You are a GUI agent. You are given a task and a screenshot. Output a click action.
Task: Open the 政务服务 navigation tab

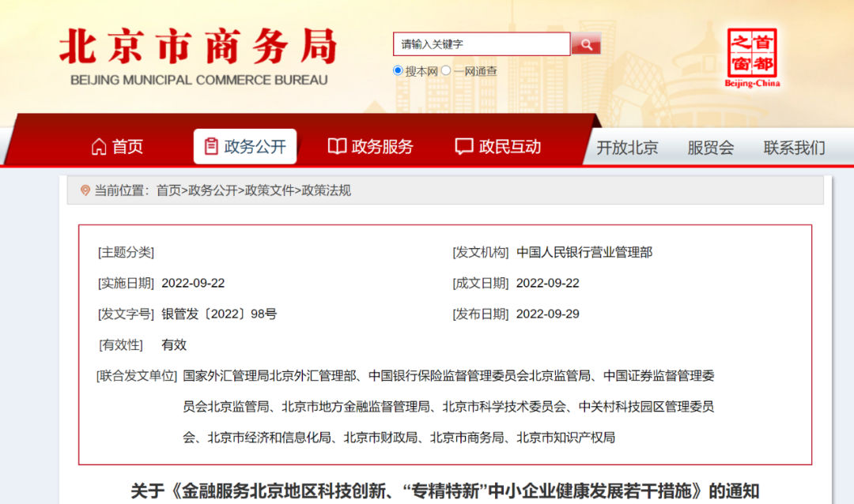tap(370, 146)
